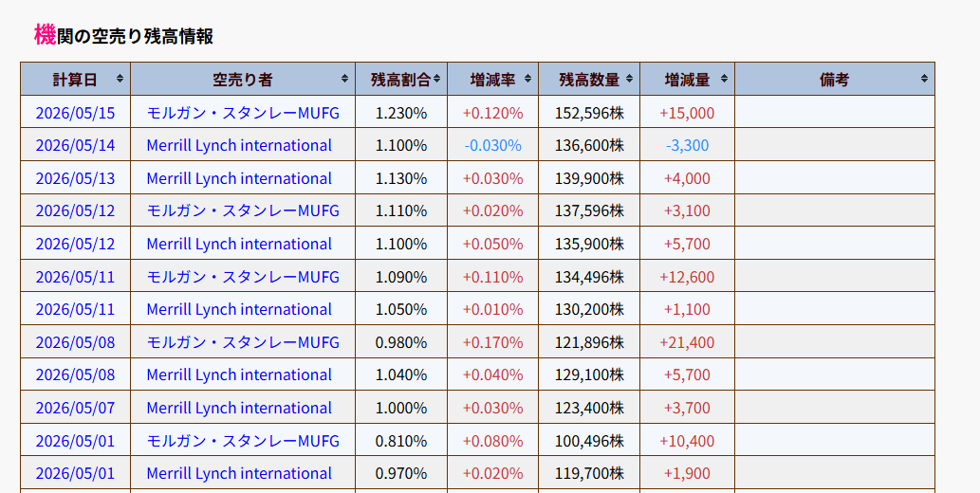The height and width of the screenshot is (493, 980).
Task: Open the 2026/05/07 date link
Action: pos(75,408)
